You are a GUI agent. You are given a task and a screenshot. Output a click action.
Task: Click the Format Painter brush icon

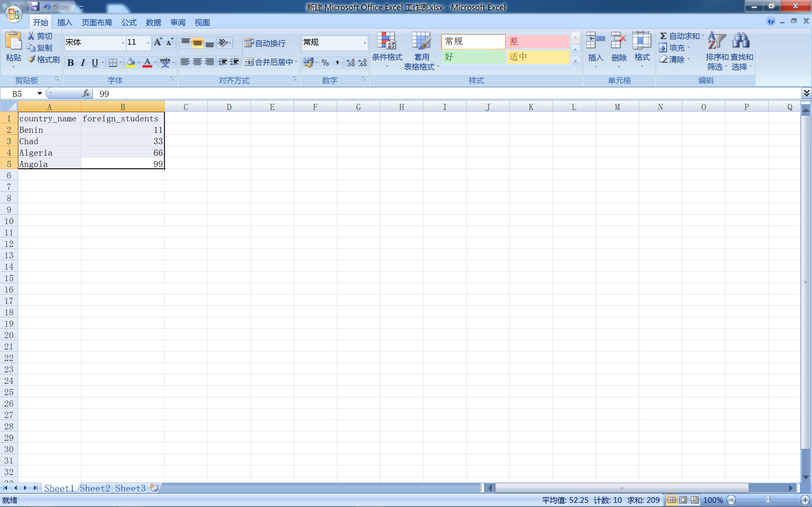click(x=32, y=59)
